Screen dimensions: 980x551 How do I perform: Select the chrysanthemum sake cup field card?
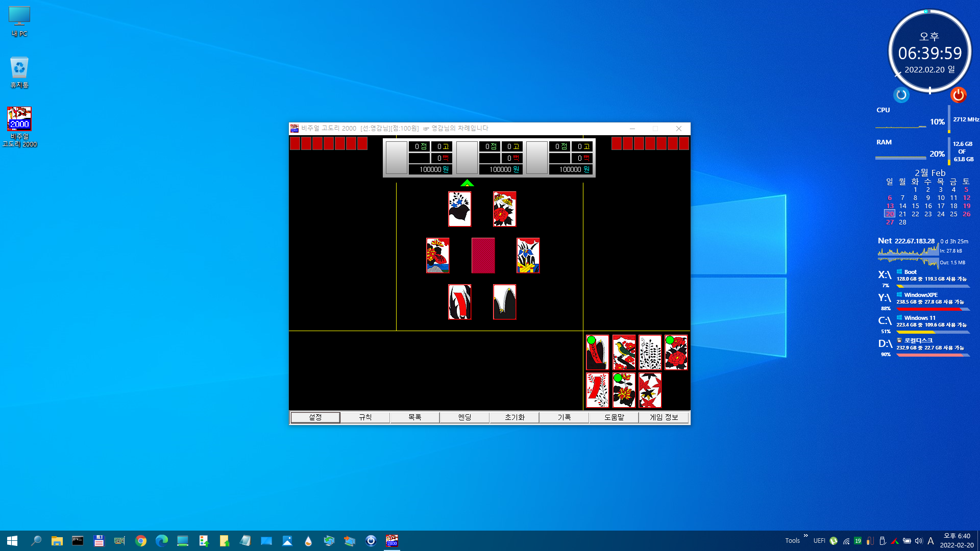point(437,256)
